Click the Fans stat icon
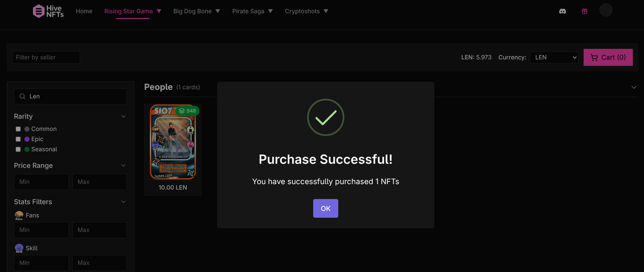Viewport: 644px width, 272px height. tap(19, 215)
